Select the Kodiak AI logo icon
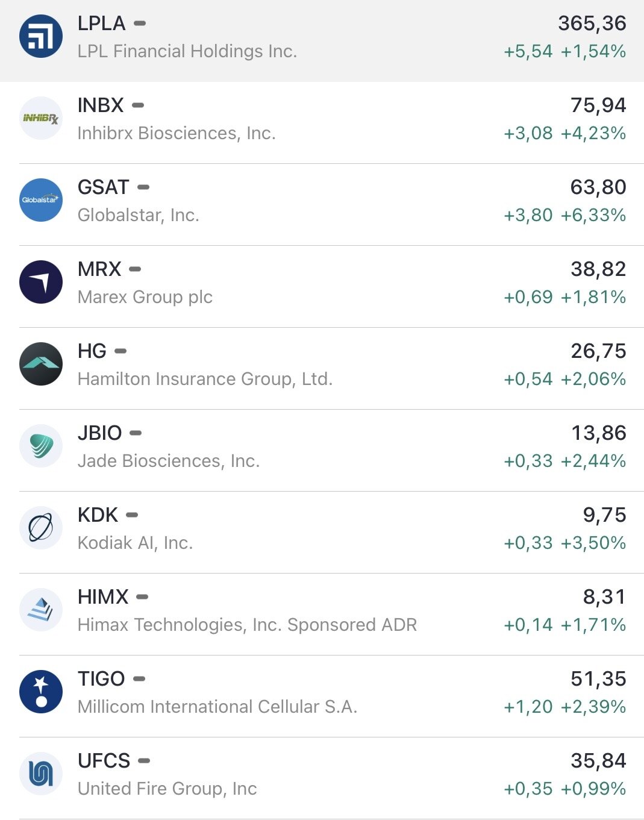 [x=41, y=528]
